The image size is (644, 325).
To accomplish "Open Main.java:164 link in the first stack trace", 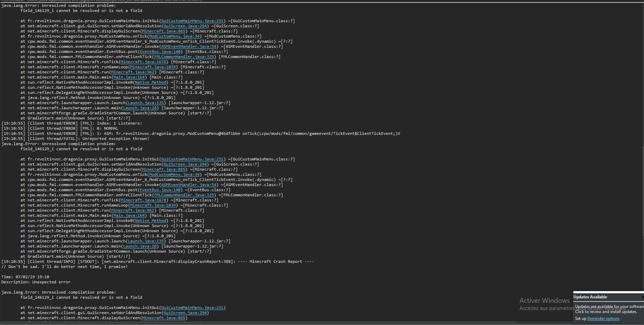I will (x=129, y=77).
